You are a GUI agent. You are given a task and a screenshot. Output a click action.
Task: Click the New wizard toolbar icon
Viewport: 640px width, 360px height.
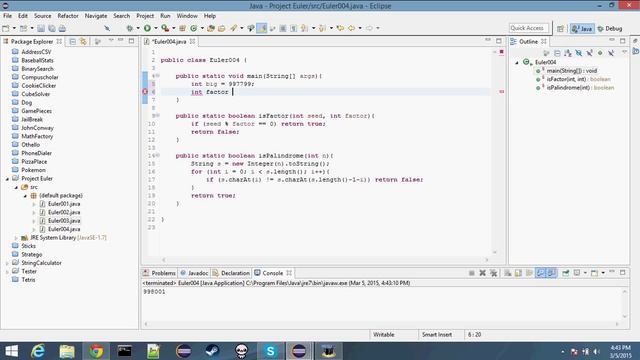pyautogui.click(x=6, y=28)
